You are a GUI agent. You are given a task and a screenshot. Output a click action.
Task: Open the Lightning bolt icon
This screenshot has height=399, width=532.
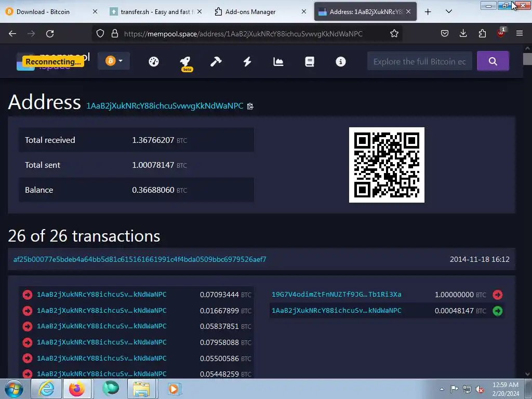(247, 61)
